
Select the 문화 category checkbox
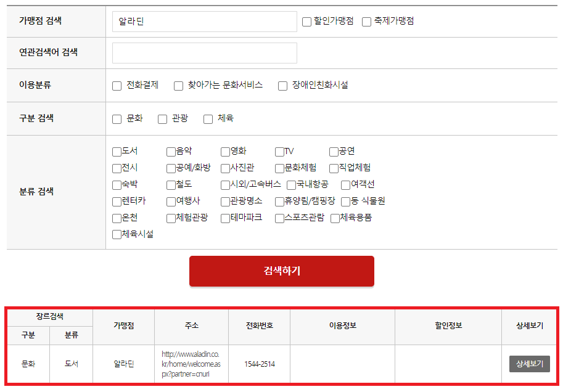(x=117, y=118)
